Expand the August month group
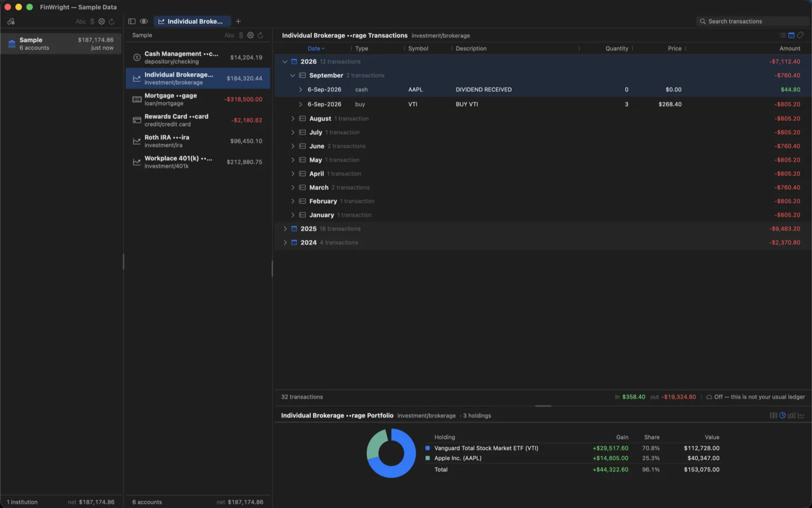This screenshot has width=812, height=508. [x=292, y=118]
